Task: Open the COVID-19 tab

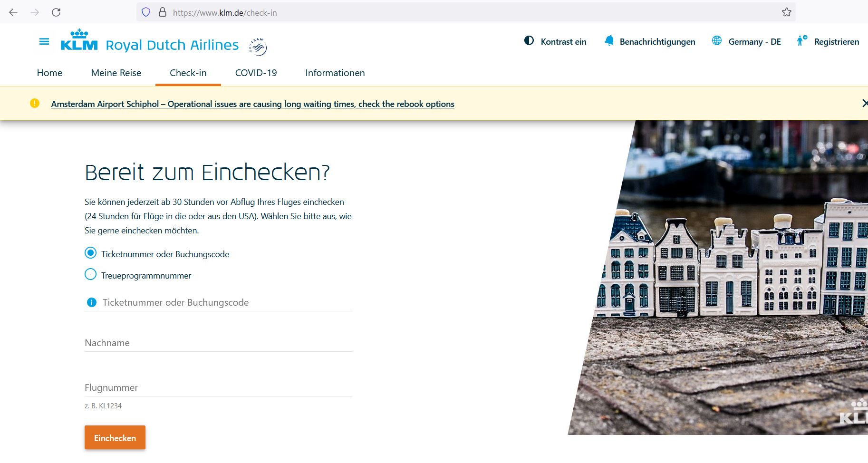Action: [x=256, y=73]
